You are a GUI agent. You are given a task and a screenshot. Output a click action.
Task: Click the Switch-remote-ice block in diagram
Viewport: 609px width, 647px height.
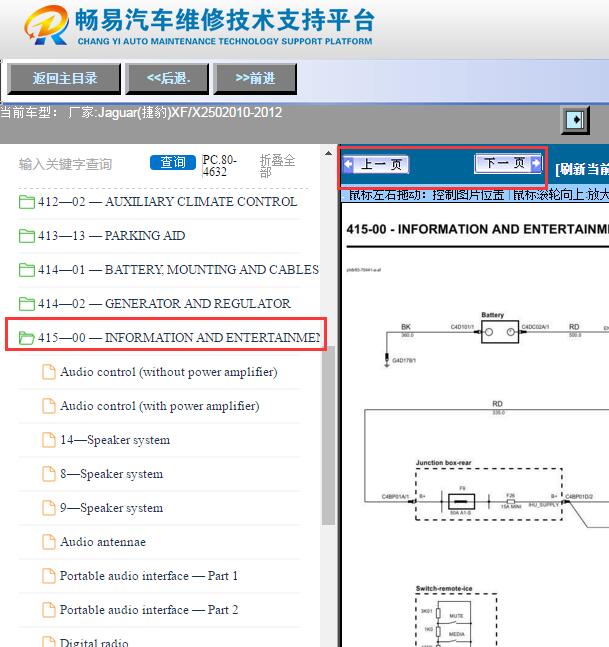pyautogui.click(x=456, y=620)
